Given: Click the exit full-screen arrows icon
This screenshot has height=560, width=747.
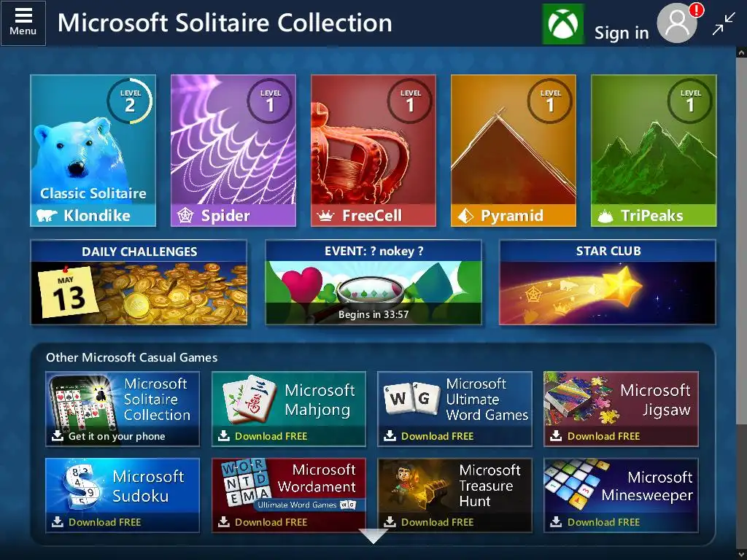Looking at the screenshot, I should click(x=723, y=24).
